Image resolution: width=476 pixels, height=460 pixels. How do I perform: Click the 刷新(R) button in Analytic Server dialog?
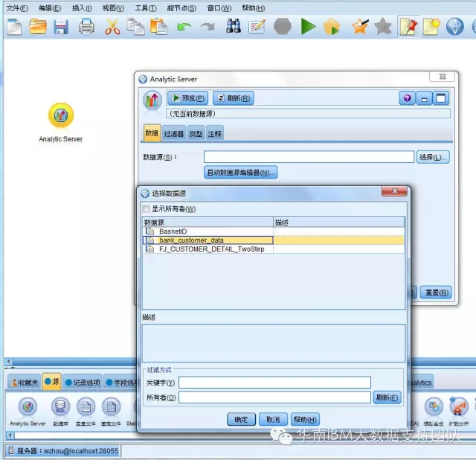234,98
